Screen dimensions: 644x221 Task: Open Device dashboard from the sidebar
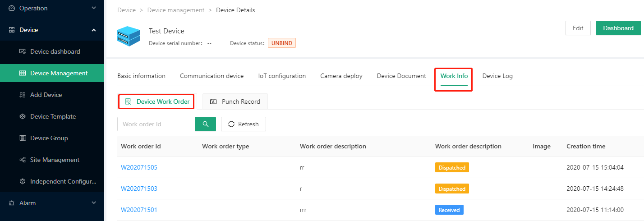click(52, 51)
